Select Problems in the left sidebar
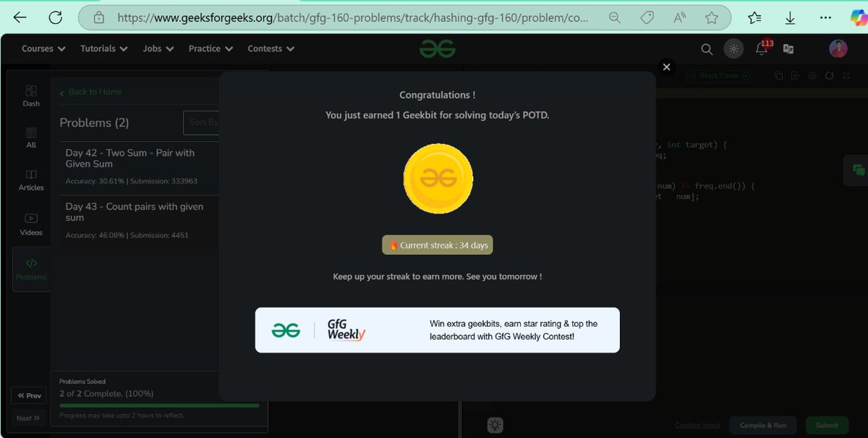Screen dimensions: 868x438 pos(31,269)
